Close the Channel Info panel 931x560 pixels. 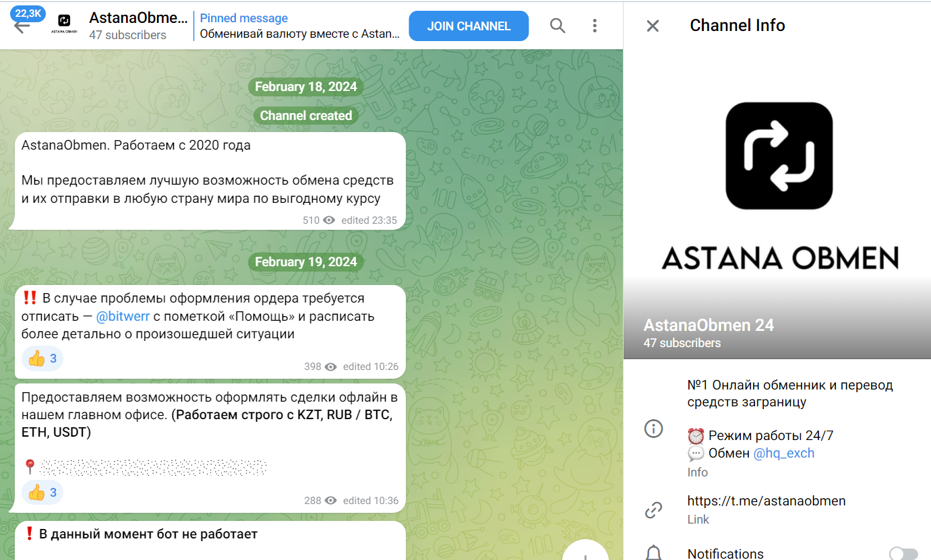(x=653, y=26)
